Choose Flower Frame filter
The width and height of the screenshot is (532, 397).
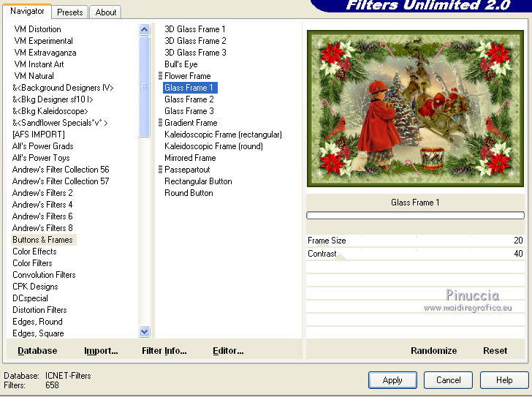coord(188,76)
